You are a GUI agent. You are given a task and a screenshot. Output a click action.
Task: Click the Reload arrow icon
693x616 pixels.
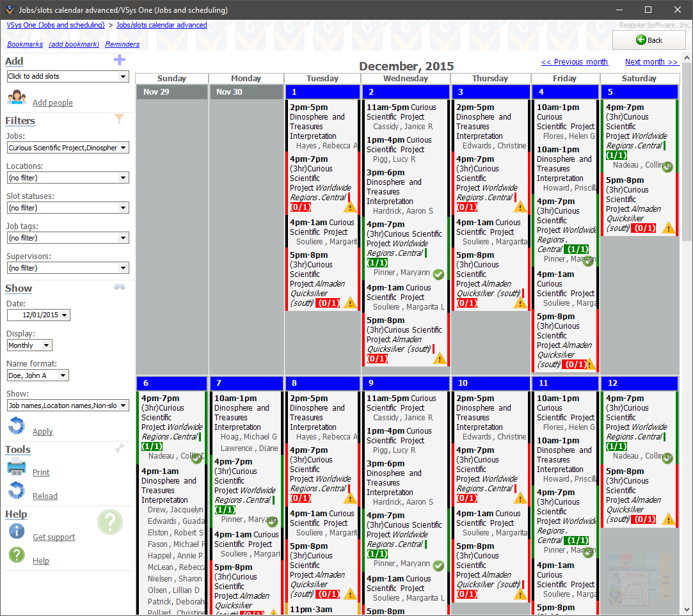pyautogui.click(x=17, y=491)
